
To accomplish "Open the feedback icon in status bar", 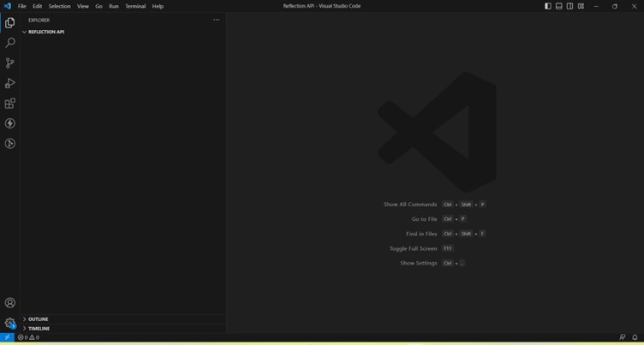I will click(623, 337).
